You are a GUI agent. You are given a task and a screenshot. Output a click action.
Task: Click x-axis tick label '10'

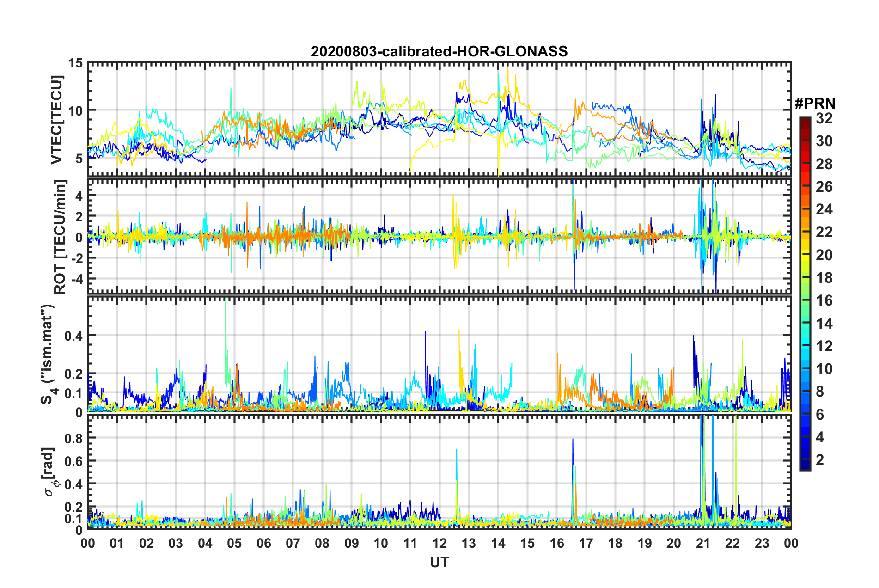pos(381,543)
